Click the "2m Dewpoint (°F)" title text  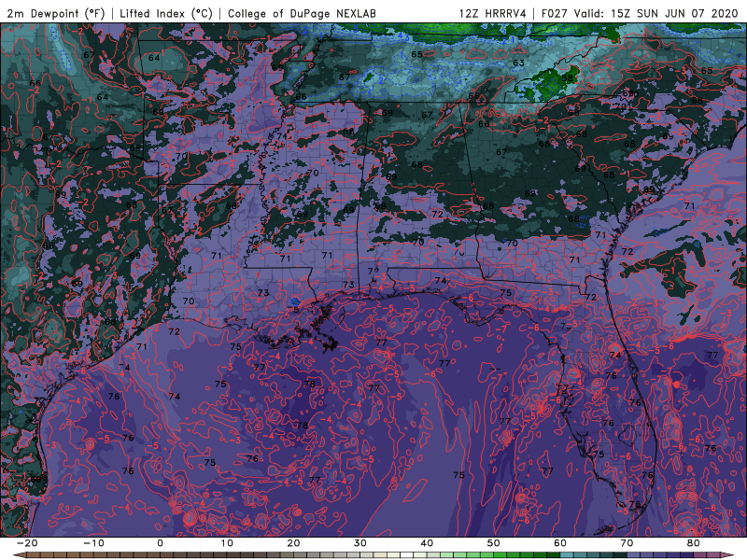55,13
